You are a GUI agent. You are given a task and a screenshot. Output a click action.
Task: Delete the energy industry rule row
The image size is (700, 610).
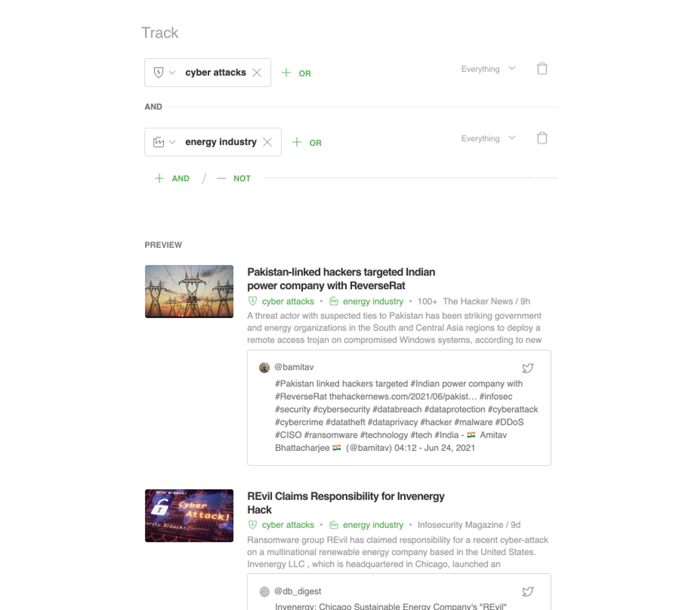click(x=542, y=138)
